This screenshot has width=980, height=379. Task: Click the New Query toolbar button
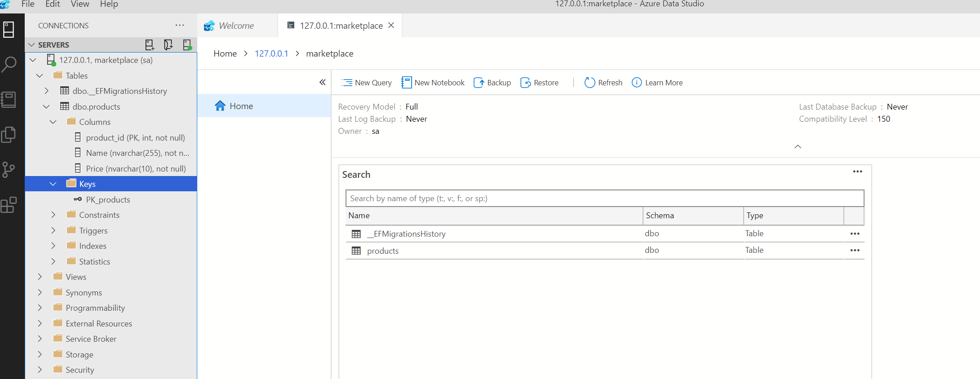click(x=366, y=83)
